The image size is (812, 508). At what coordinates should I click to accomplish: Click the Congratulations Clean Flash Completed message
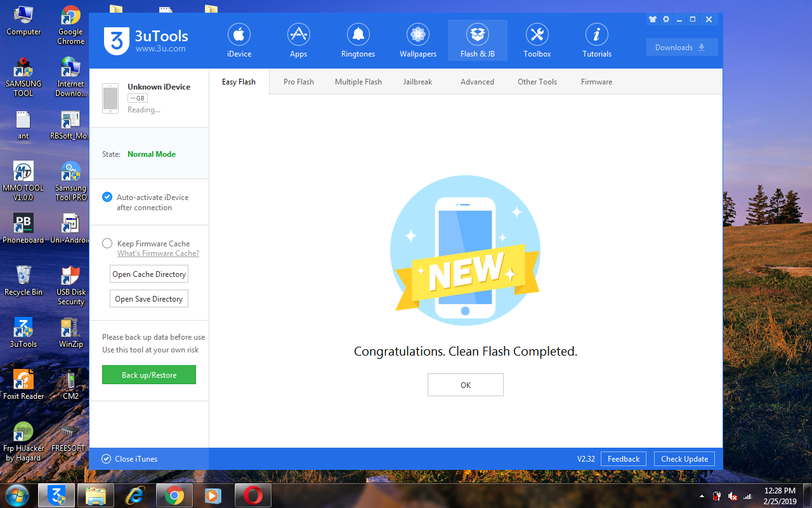tap(466, 351)
